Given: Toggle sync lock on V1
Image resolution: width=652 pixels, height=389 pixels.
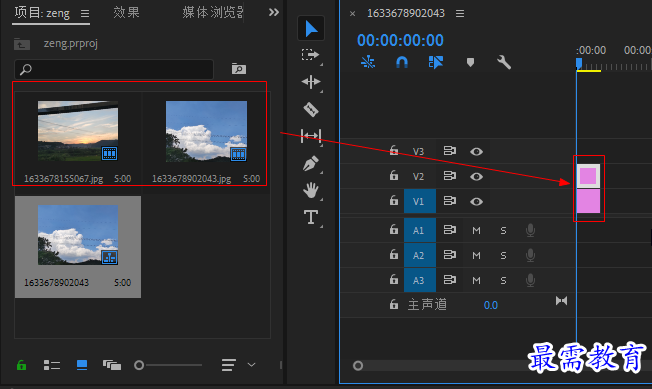Looking at the screenshot, I should point(449,200).
